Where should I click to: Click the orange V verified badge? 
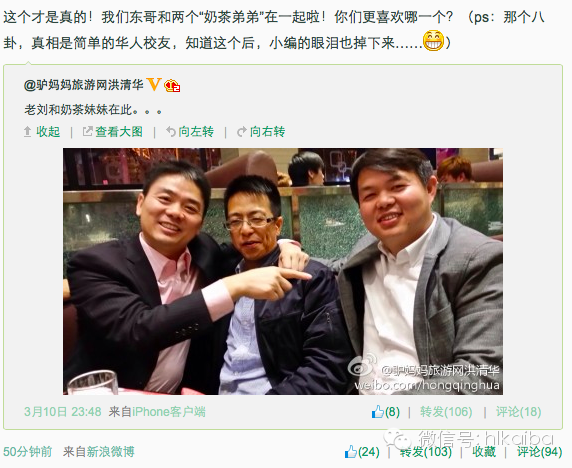point(154,85)
